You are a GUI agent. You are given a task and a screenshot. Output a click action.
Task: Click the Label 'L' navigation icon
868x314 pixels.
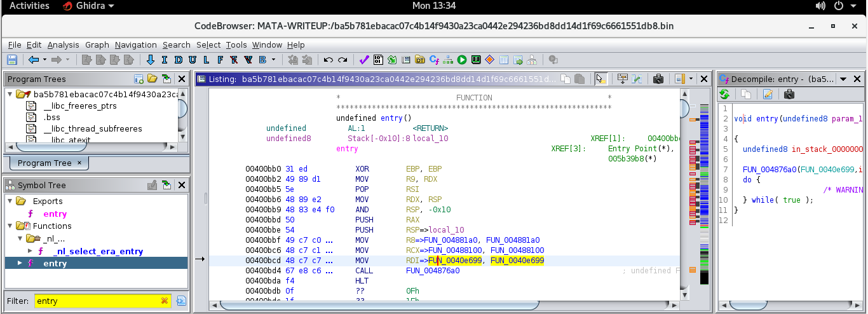(x=206, y=60)
